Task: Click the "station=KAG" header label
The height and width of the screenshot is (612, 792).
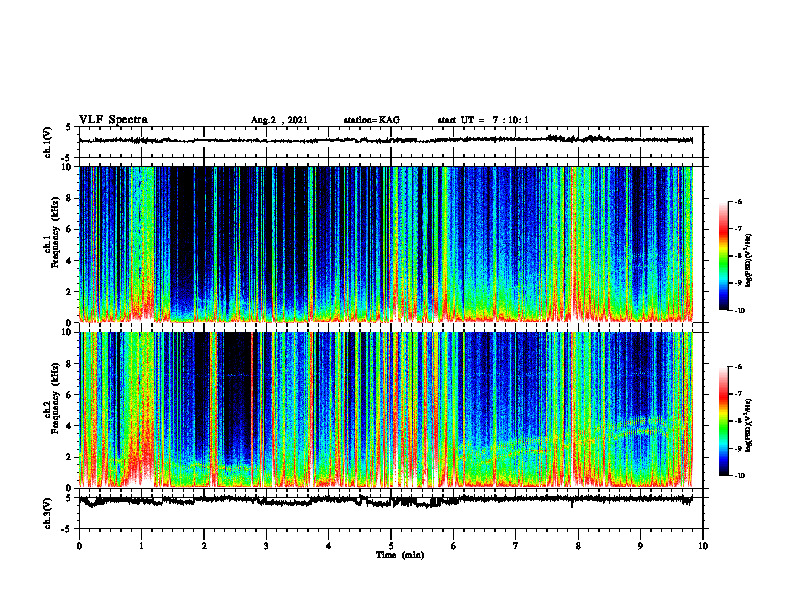Action: click(371, 120)
